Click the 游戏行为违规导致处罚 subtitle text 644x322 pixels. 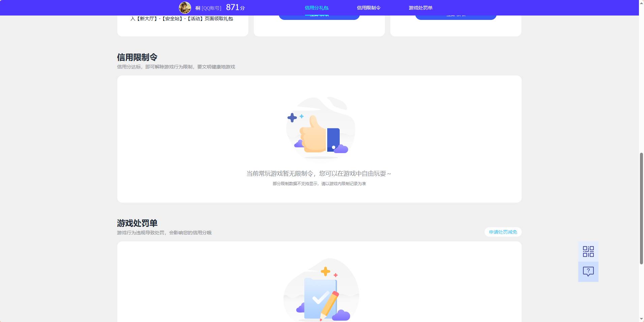164,233
